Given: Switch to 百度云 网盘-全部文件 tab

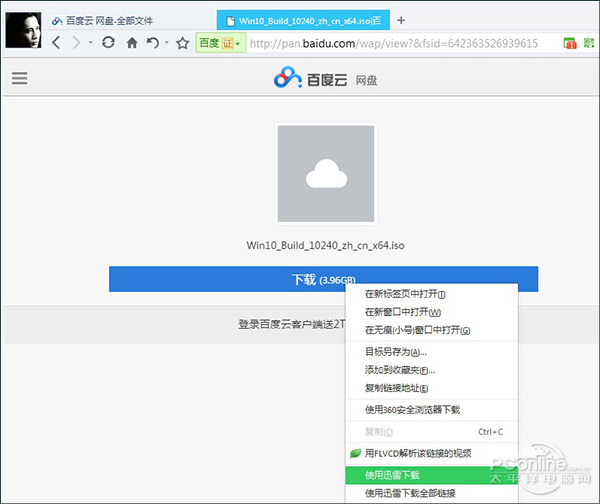Looking at the screenshot, I should point(102,21).
